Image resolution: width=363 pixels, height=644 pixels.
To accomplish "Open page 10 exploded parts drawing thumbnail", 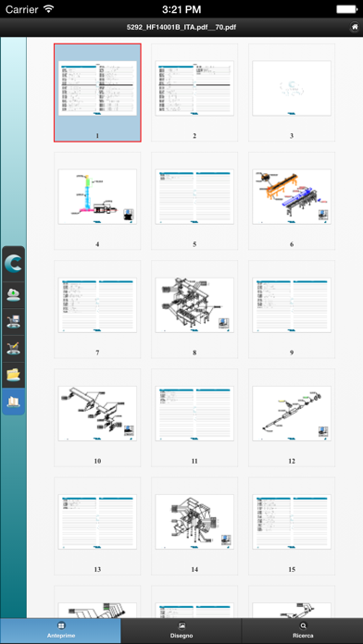I will coord(97,417).
